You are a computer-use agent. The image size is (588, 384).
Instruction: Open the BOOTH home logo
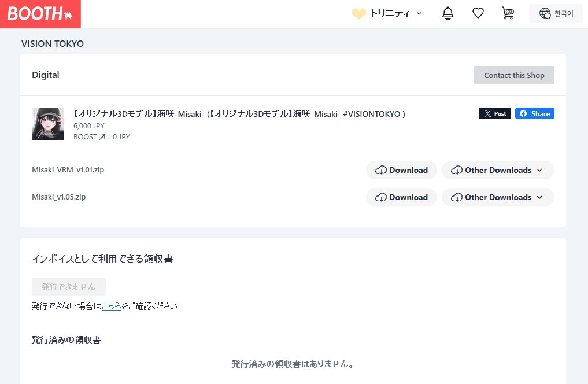[40, 14]
